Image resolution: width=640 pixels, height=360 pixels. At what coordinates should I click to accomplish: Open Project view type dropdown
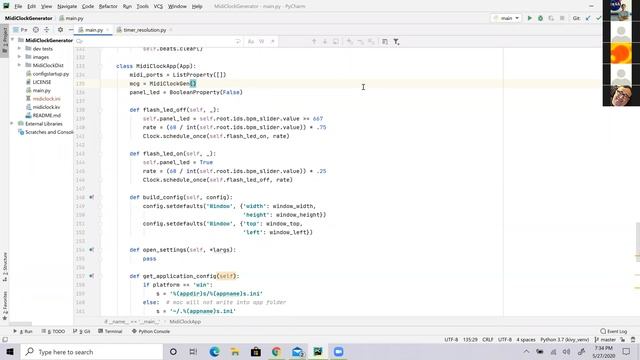(20, 30)
